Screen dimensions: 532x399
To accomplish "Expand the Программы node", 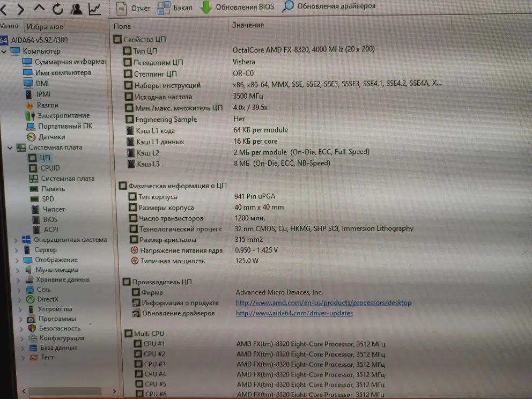I will (x=21, y=319).
